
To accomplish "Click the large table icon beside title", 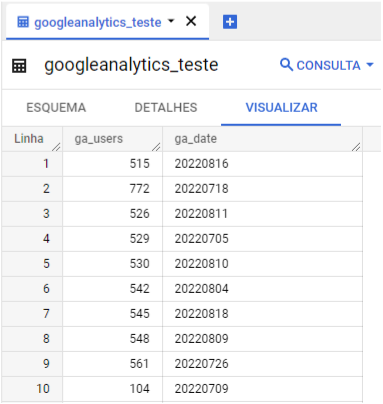I will click(19, 65).
